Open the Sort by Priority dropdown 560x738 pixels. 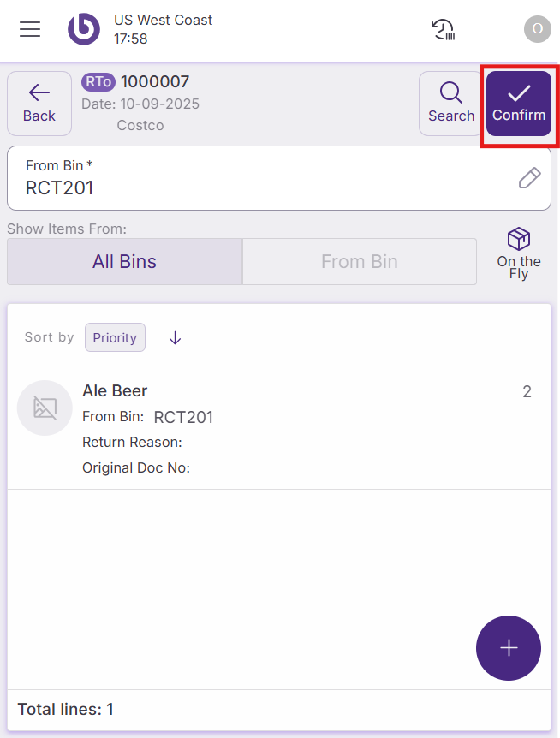pyautogui.click(x=115, y=337)
